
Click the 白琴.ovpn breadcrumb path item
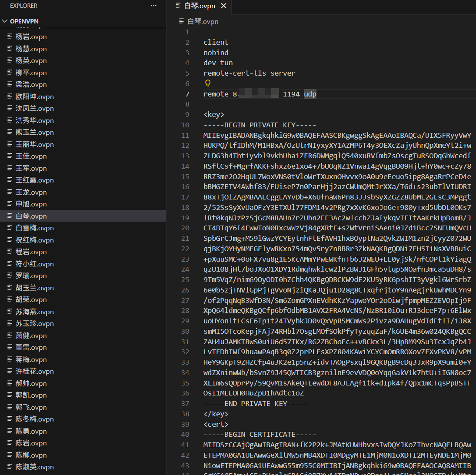pos(203,21)
